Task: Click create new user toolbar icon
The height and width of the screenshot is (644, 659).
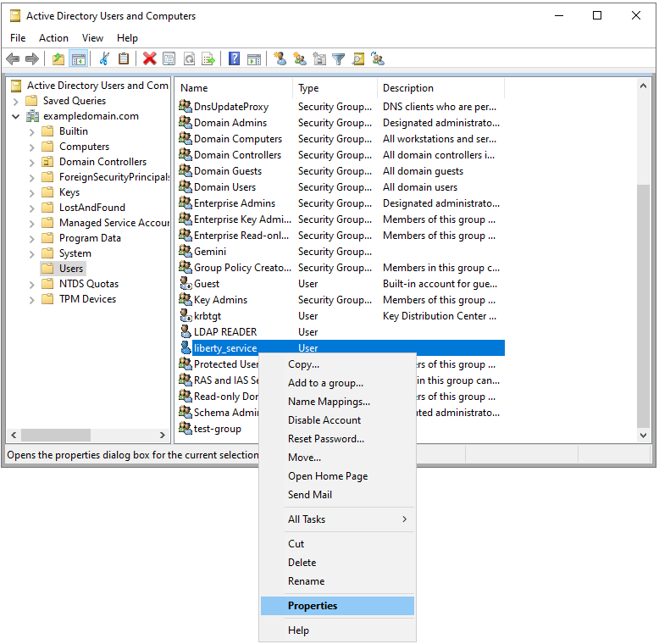Action: (280, 58)
